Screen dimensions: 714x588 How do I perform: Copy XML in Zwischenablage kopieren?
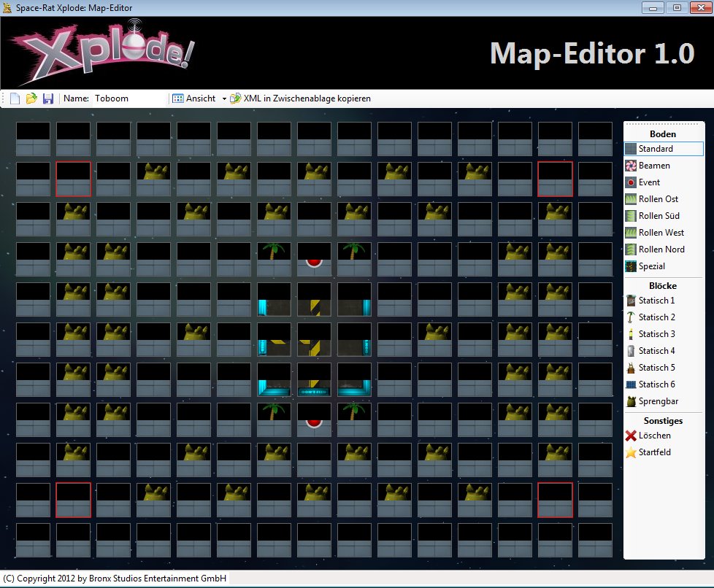coord(300,98)
